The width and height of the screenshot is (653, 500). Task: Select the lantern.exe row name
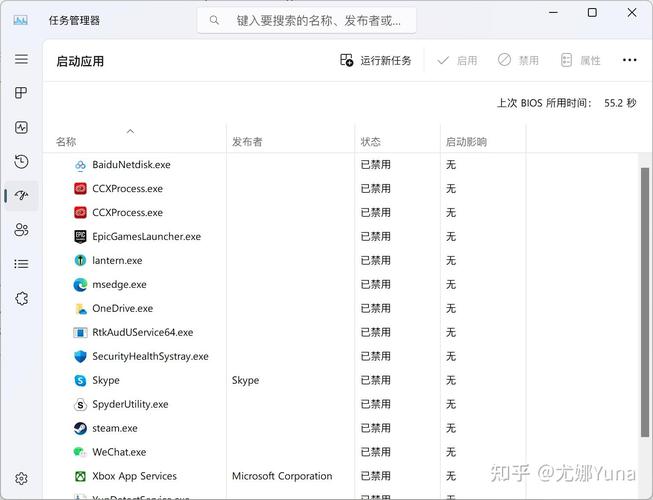coord(117,261)
